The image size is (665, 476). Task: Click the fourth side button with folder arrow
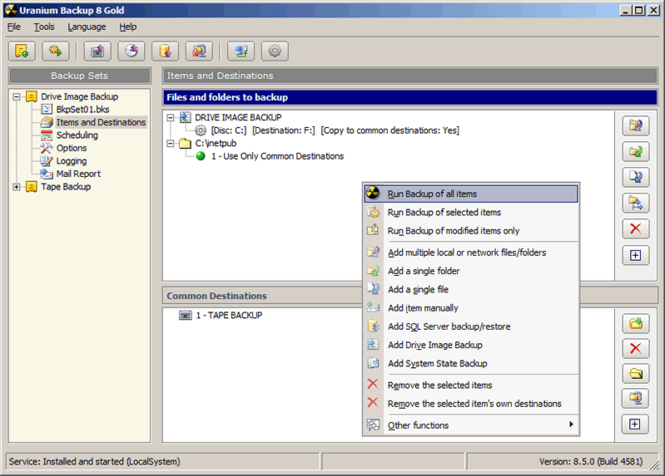pyautogui.click(x=635, y=203)
